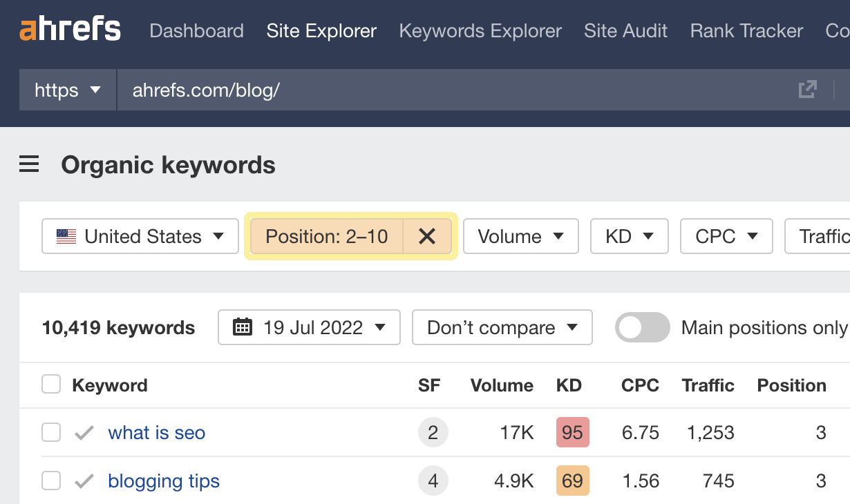This screenshot has width=850, height=504.
Task: Open the 'what is seo' keyword link
Action: click(157, 433)
